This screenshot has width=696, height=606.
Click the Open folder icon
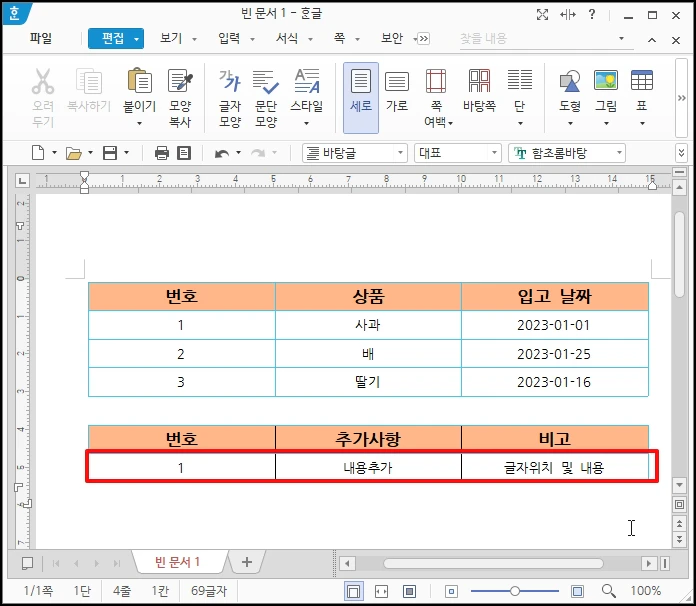click(x=74, y=154)
